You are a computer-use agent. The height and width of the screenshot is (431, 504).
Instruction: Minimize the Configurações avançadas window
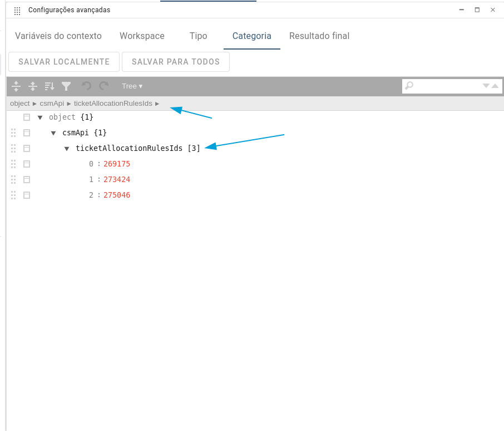[462, 10]
